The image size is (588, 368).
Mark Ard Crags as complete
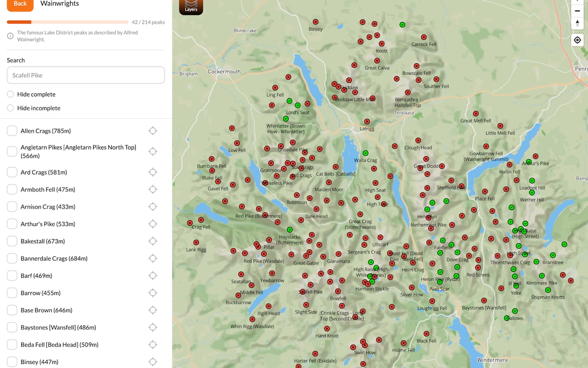click(12, 172)
